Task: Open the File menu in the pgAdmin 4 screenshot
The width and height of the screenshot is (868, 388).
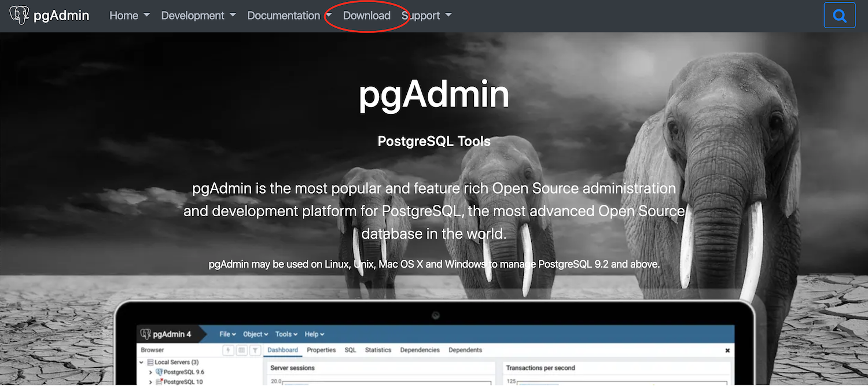Action: 227,334
